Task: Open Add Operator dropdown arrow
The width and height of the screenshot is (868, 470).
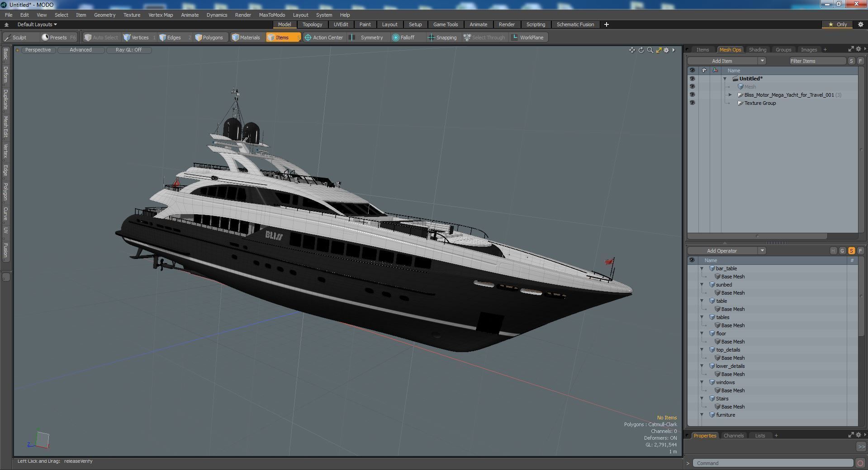Action: click(762, 251)
